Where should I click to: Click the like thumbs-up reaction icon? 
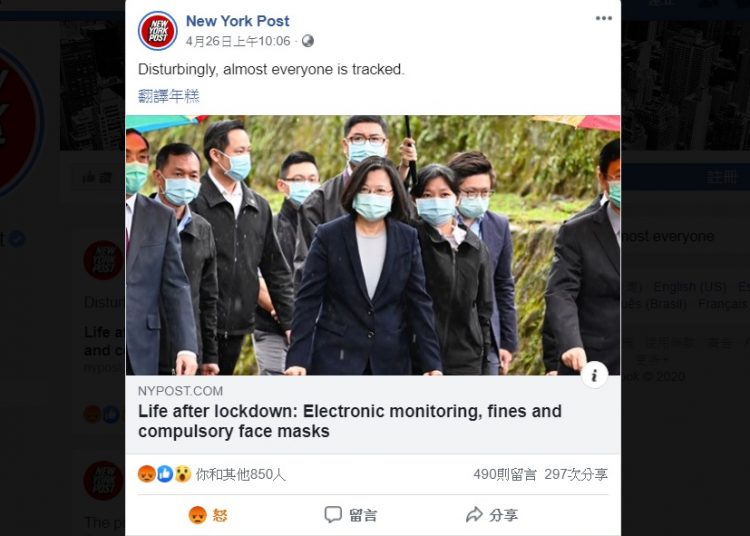pos(165,474)
